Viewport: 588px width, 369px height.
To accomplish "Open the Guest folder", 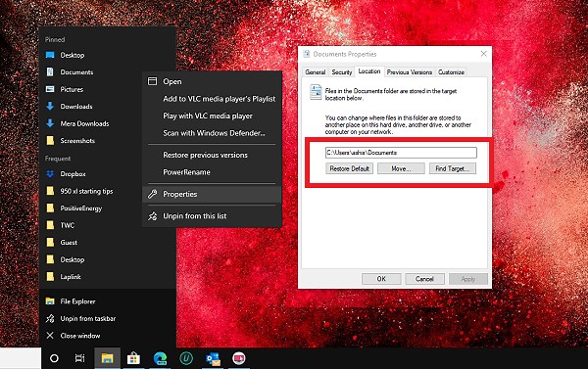I will (108, 243).
